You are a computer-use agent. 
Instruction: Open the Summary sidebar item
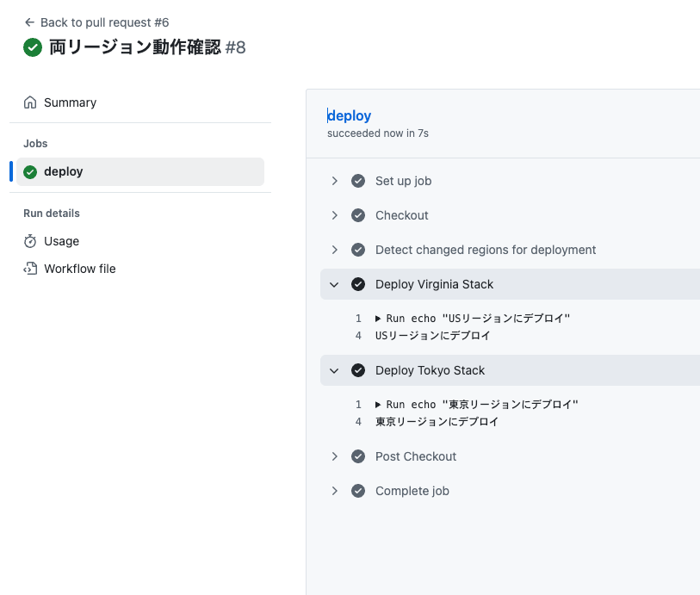coord(70,102)
